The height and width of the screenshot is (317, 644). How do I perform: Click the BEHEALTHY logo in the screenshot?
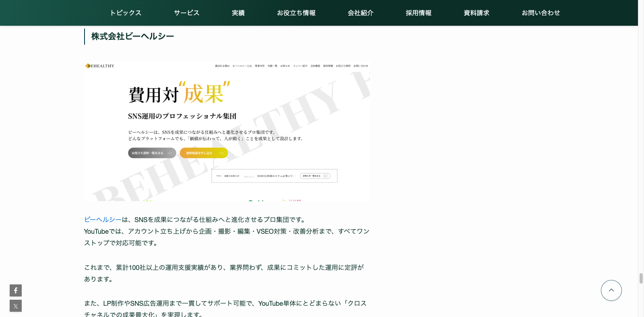tap(100, 66)
